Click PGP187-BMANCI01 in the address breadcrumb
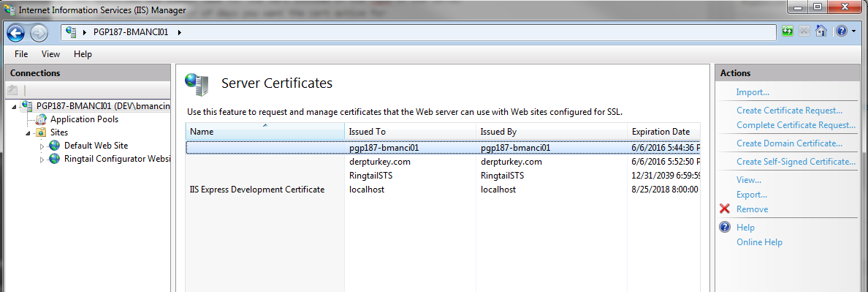The height and width of the screenshot is (292, 868). (131, 32)
